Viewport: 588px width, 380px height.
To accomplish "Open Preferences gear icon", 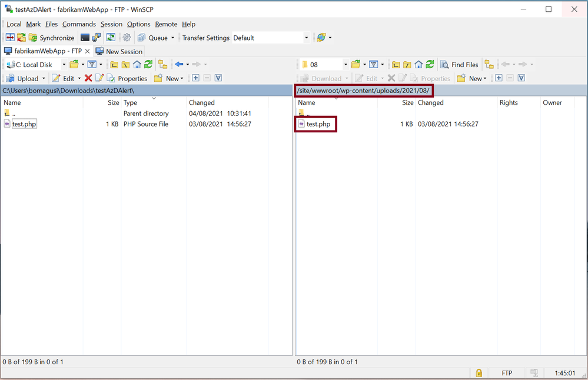I will pos(127,38).
